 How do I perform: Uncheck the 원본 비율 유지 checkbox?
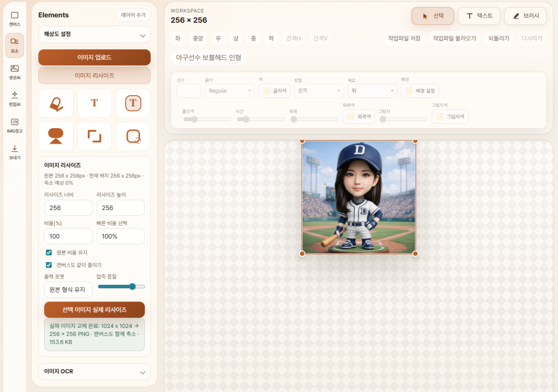tap(49, 252)
